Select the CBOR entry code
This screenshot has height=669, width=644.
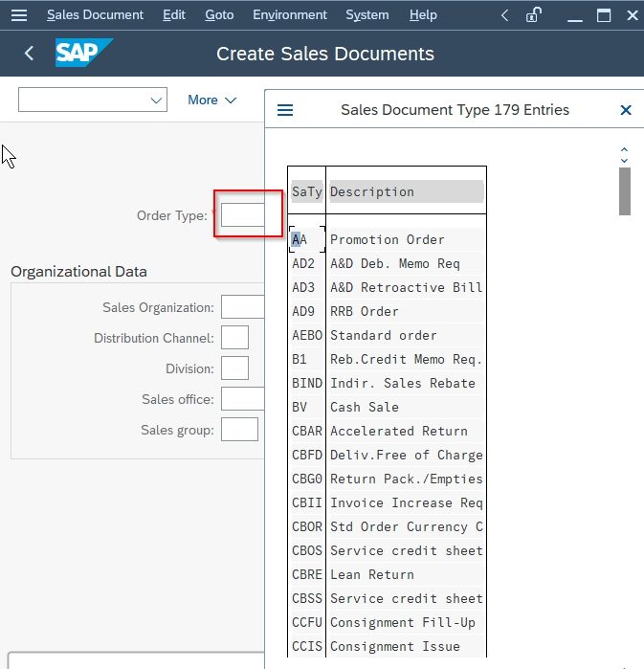click(307, 526)
